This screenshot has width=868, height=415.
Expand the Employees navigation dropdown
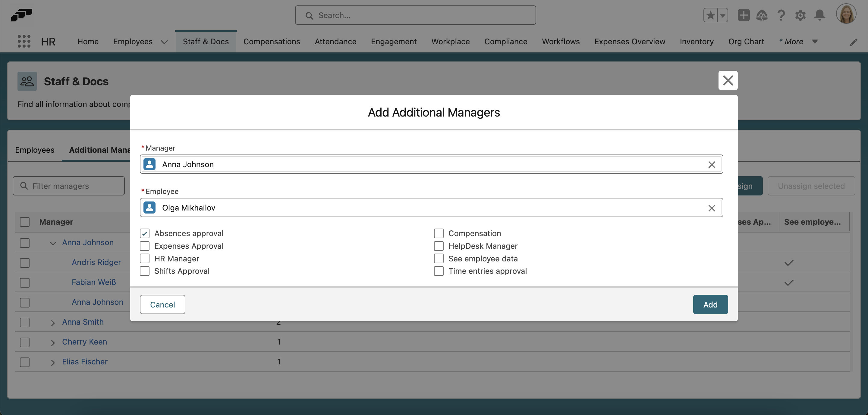(x=164, y=42)
